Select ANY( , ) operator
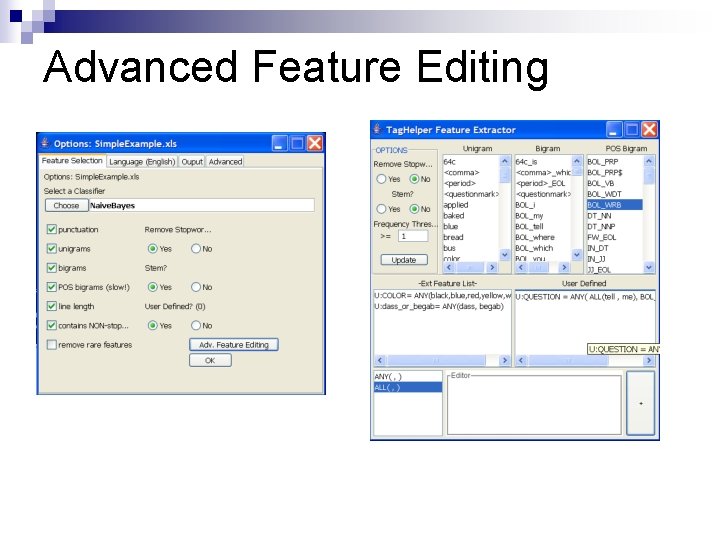 click(408, 377)
